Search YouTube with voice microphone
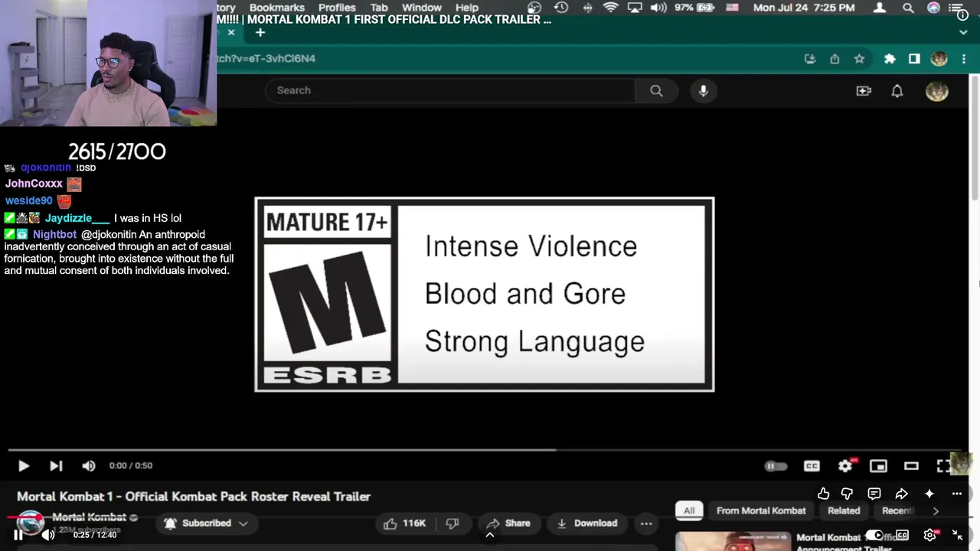980x551 pixels. coord(703,90)
